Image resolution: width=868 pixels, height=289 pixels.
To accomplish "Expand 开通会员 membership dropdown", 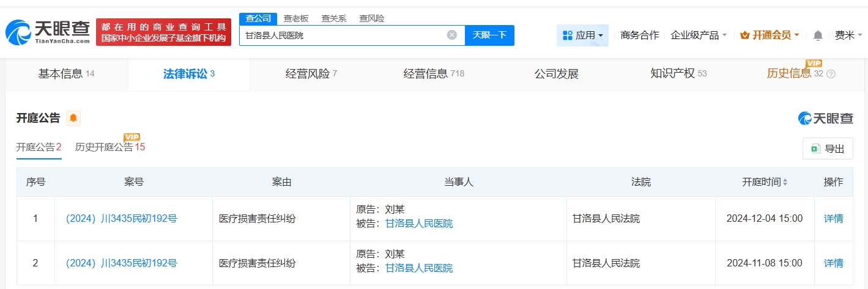I will (x=770, y=35).
